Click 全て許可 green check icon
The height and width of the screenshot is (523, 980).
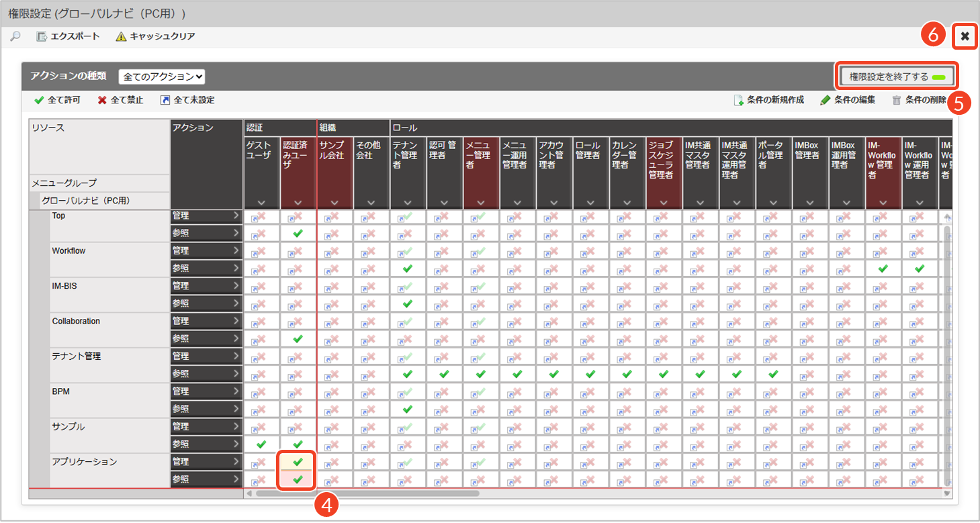pos(39,100)
